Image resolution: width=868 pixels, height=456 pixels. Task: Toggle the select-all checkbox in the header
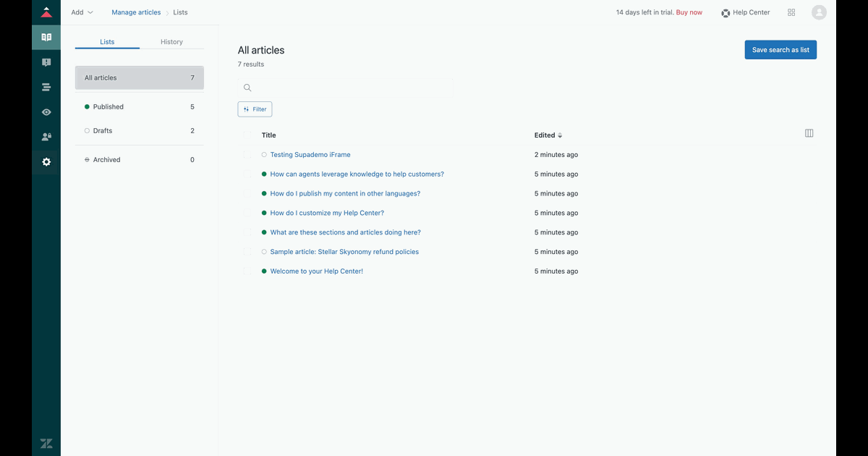[x=247, y=135]
